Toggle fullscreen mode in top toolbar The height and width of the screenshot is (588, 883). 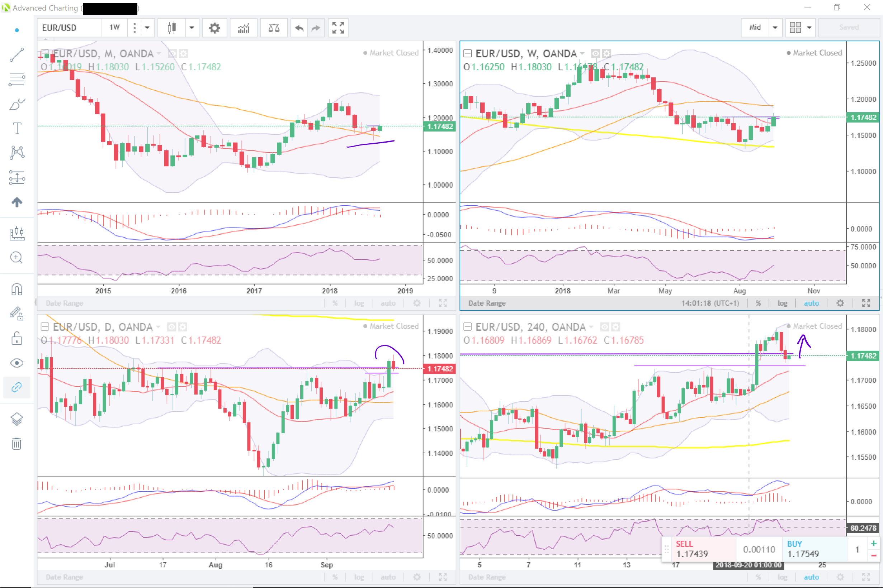338,28
